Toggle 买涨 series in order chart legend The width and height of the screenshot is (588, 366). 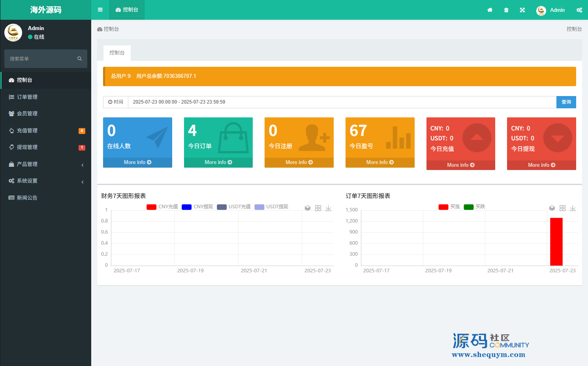click(449, 207)
